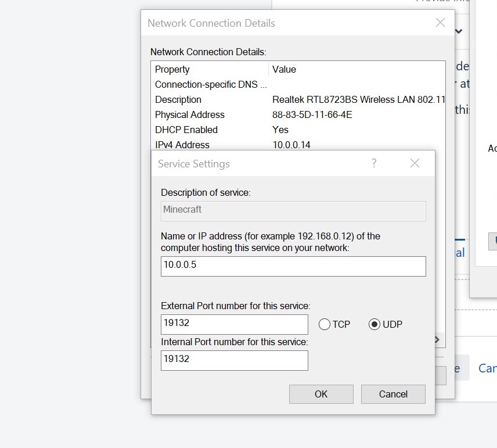Screen dimensions: 497x448
Task: Focus the External Port number field
Action: pos(234,324)
